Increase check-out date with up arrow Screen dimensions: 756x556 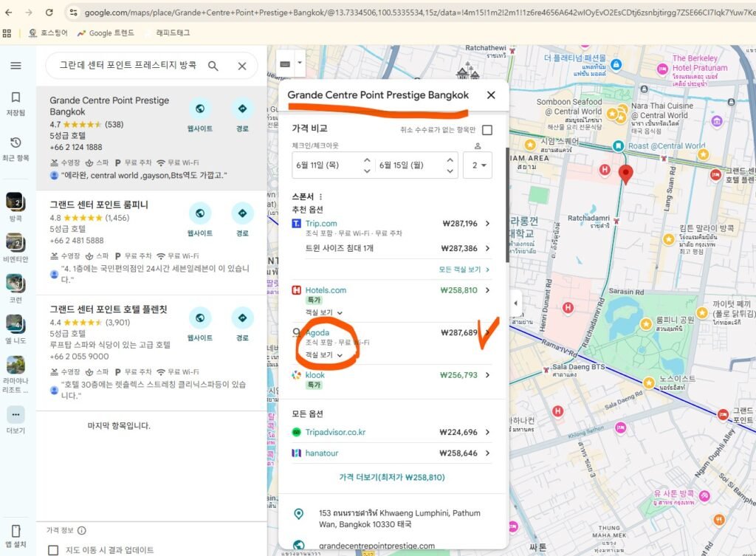click(x=450, y=159)
